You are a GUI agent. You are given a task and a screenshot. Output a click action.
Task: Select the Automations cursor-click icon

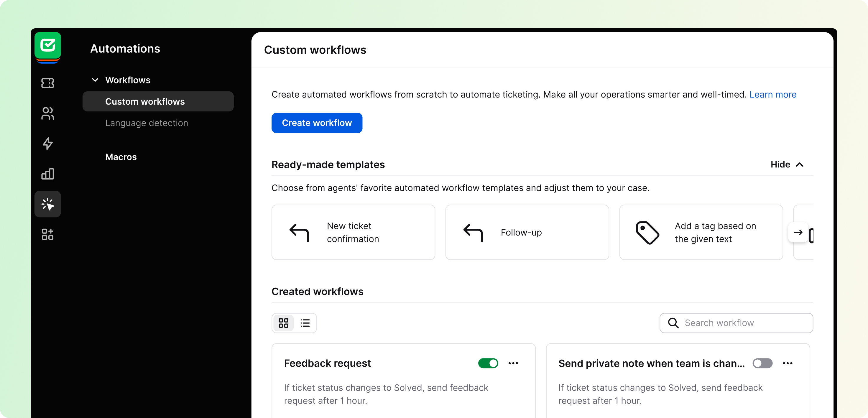click(x=47, y=204)
